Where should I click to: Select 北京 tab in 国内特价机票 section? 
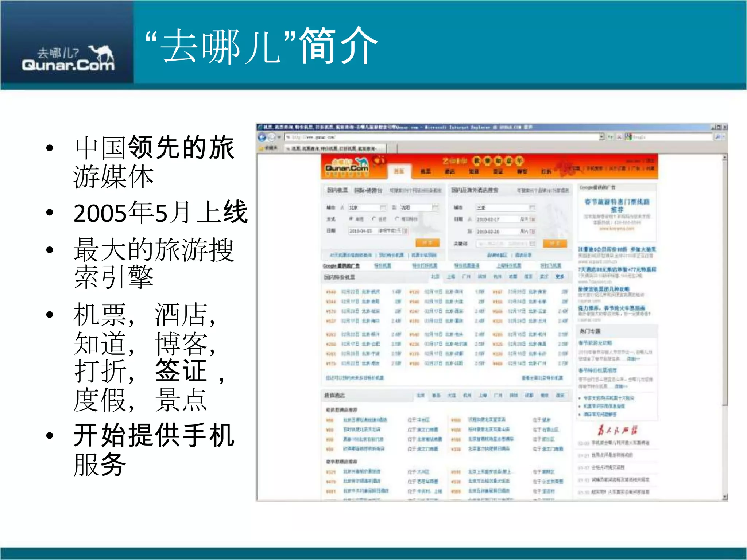435,277
